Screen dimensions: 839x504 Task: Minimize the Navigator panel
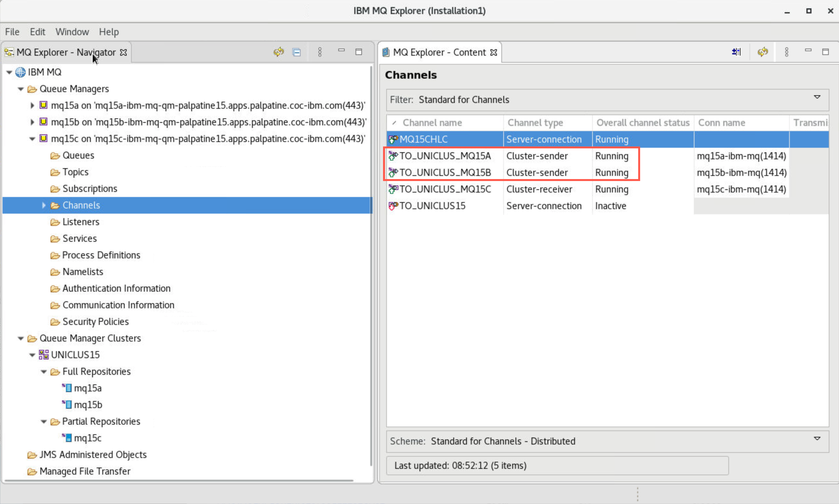[x=341, y=50]
